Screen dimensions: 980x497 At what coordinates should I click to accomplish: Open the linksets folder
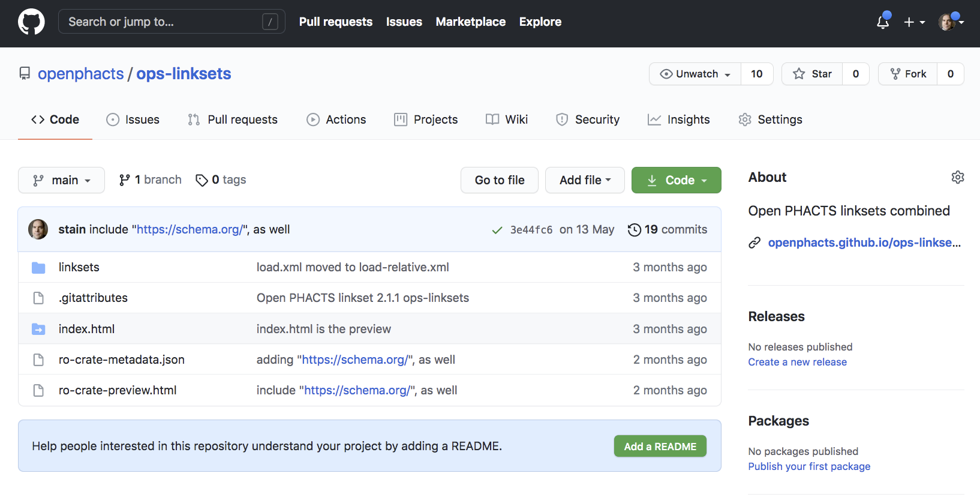click(x=79, y=267)
